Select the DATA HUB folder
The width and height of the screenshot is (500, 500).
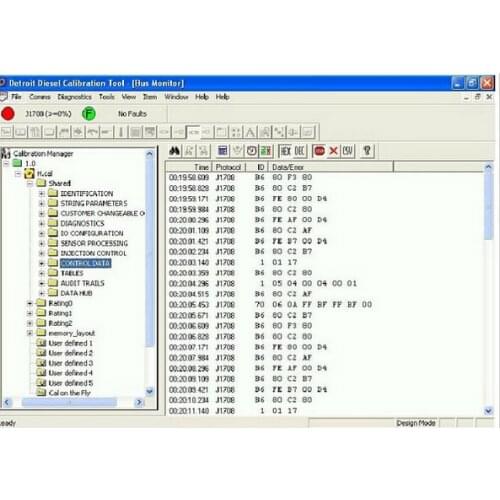(x=76, y=293)
